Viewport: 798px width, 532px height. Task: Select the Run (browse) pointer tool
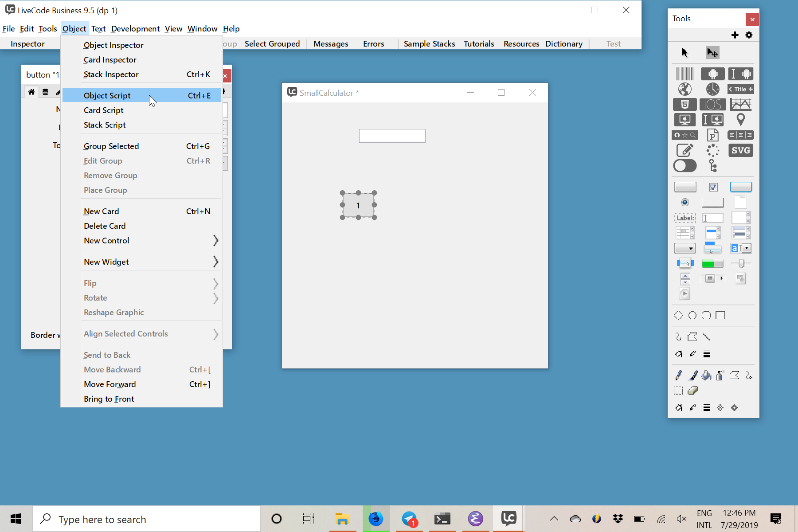[685, 53]
